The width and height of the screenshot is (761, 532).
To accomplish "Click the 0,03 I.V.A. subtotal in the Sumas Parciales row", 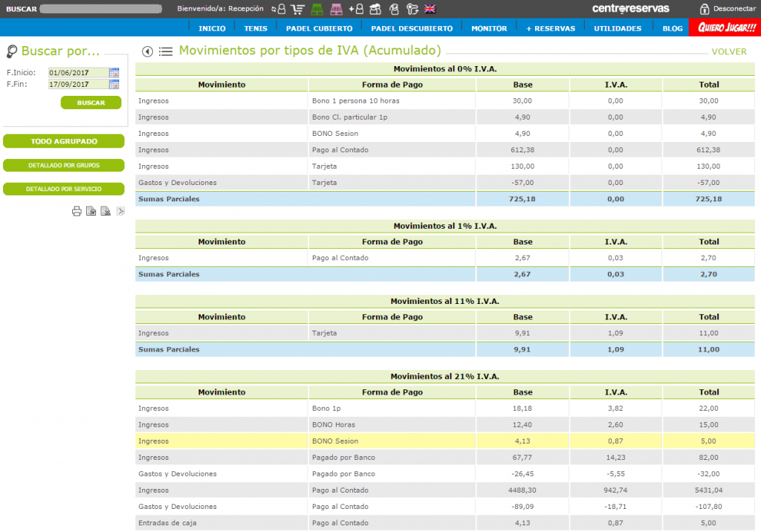I will [615, 274].
